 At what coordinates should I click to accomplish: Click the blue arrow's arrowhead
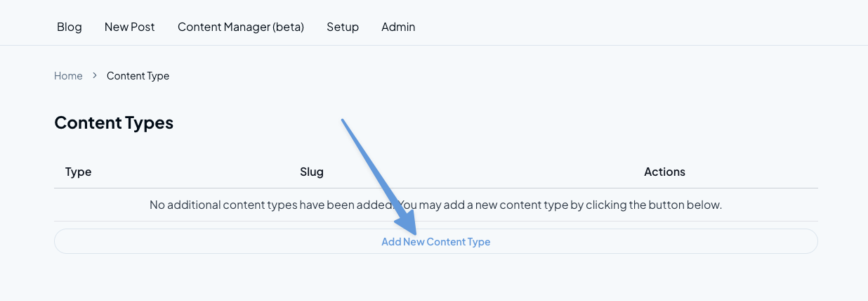click(407, 224)
